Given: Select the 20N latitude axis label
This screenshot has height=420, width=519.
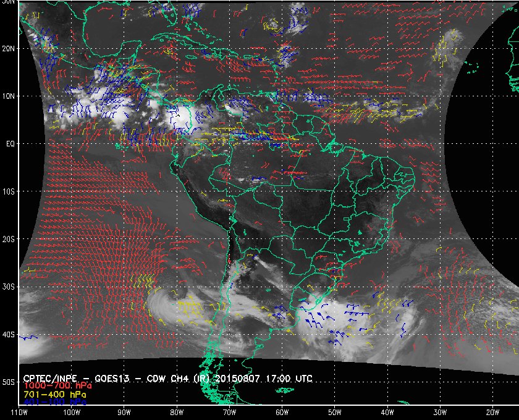Looking at the screenshot, I should 9,49.
